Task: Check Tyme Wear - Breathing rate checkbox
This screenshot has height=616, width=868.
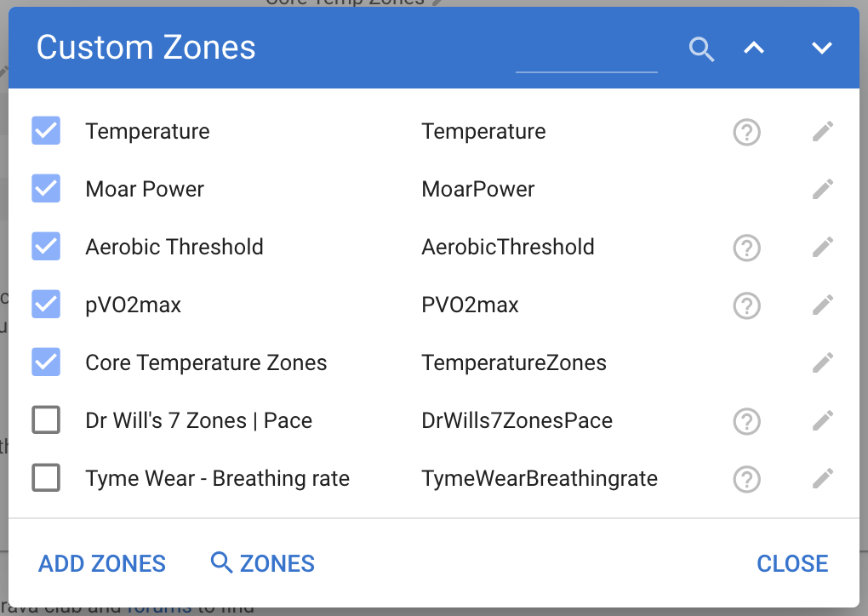Action: (46, 478)
